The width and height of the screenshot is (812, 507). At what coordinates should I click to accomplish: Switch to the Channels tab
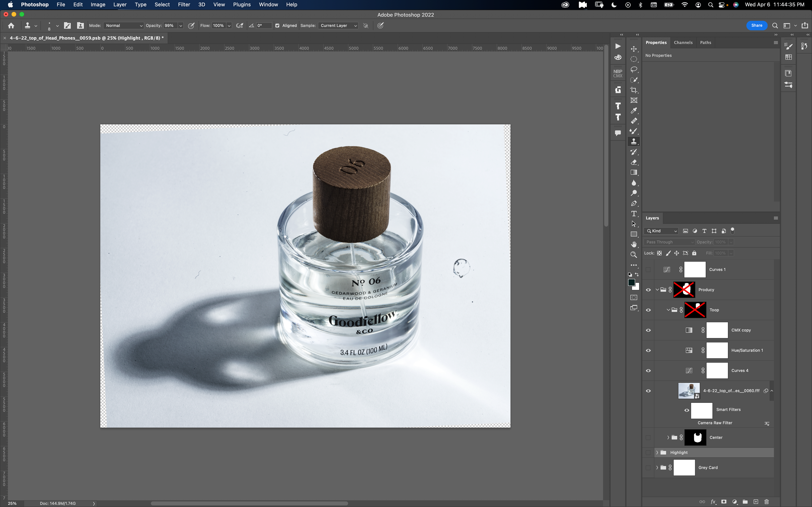click(x=683, y=43)
